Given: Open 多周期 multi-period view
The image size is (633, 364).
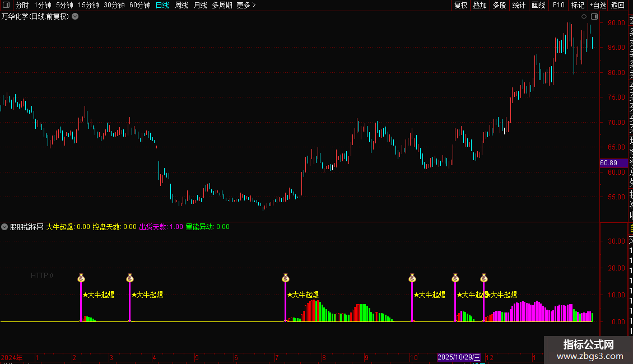Looking at the screenshot, I should 222,5.
